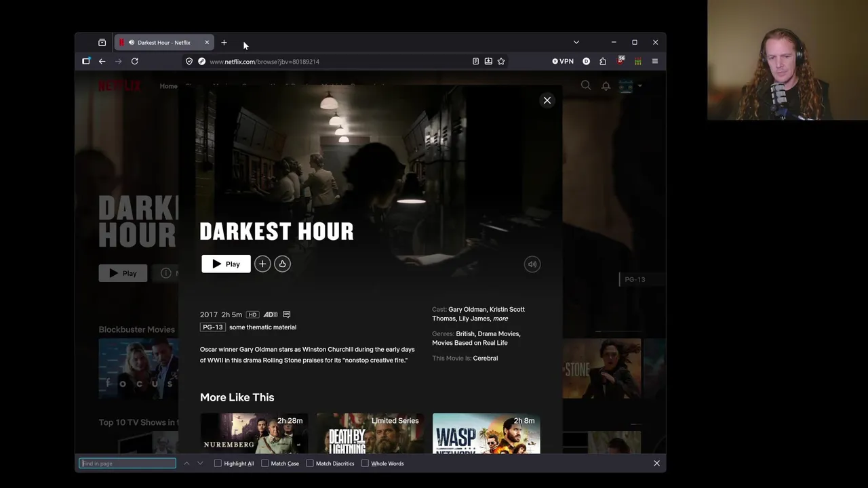
Task: Go to Netflix Home in navigation
Action: pyautogui.click(x=168, y=86)
